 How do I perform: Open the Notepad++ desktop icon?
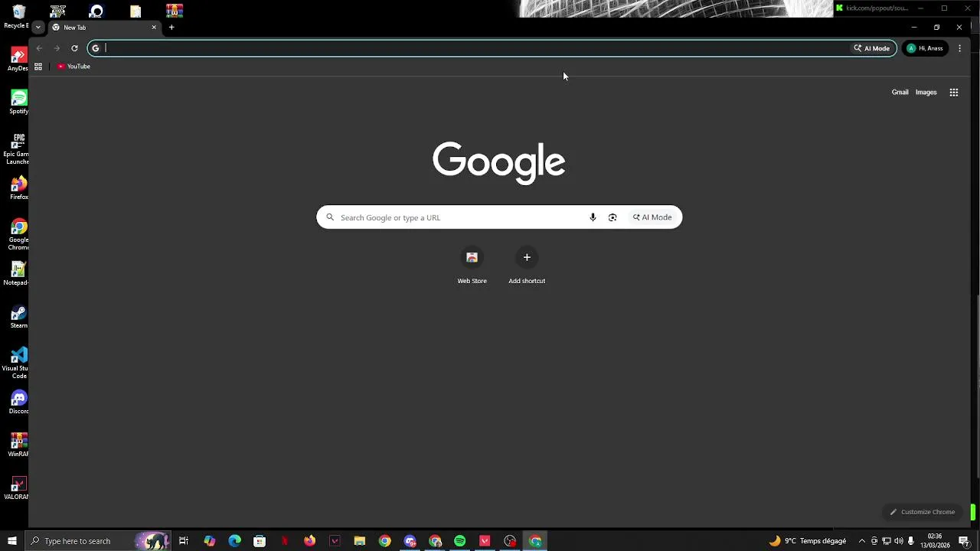point(18,273)
